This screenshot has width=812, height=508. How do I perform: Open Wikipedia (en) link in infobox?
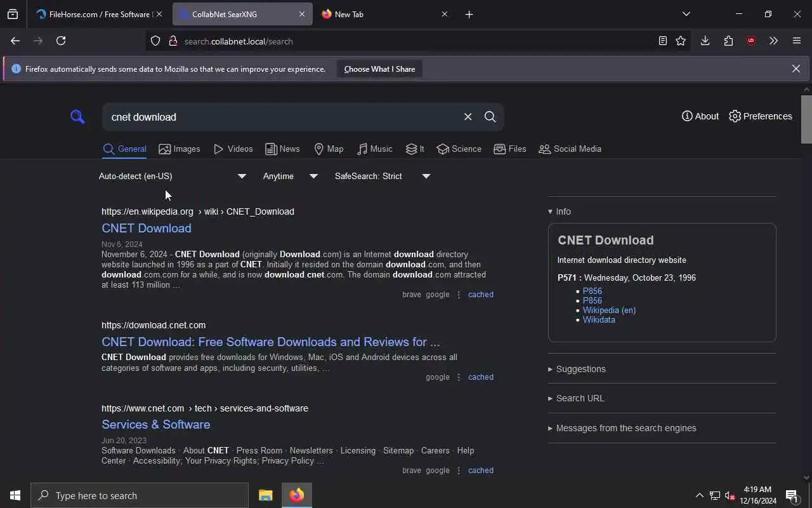click(x=609, y=310)
